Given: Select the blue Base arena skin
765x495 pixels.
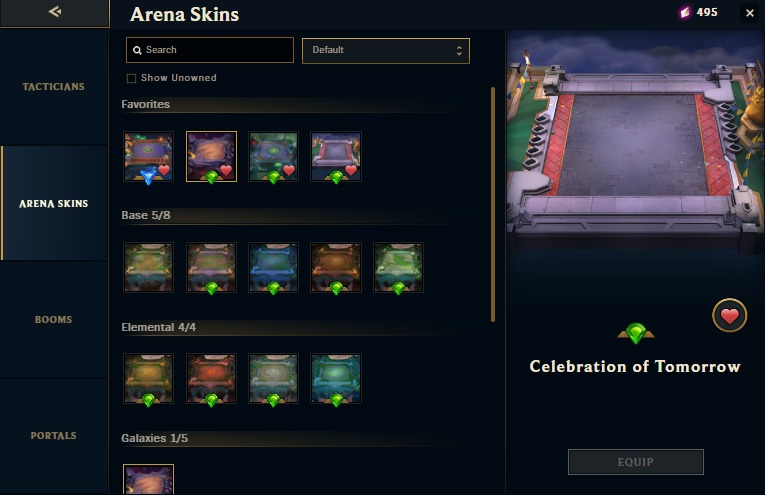Looking at the screenshot, I should tap(273, 268).
